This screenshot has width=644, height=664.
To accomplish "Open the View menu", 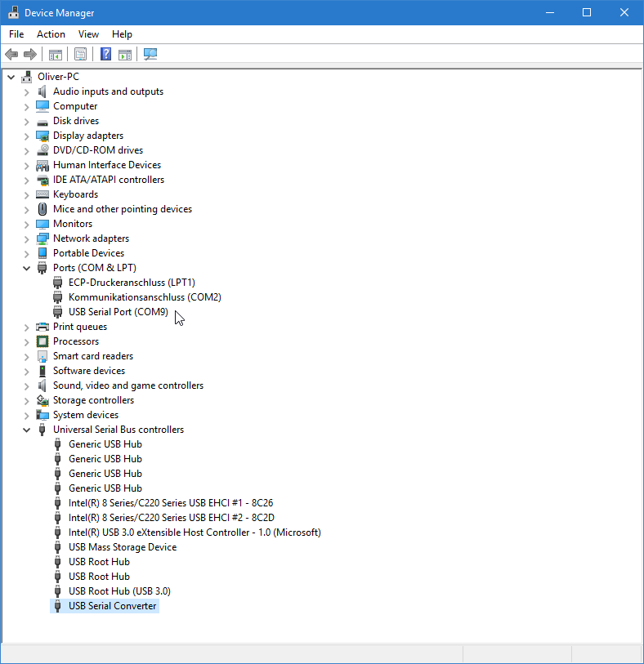I will pos(88,34).
